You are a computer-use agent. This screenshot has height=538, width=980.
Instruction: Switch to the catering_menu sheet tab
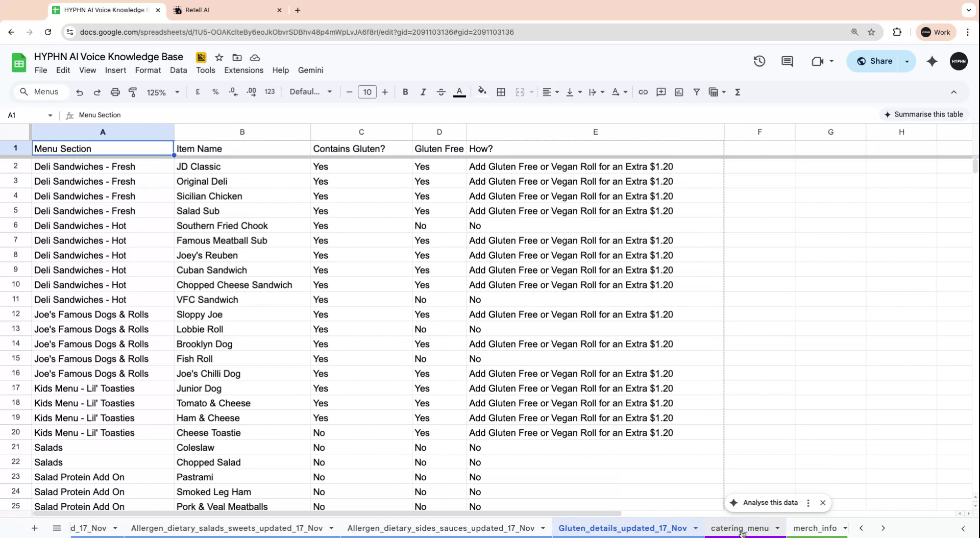coord(741,528)
